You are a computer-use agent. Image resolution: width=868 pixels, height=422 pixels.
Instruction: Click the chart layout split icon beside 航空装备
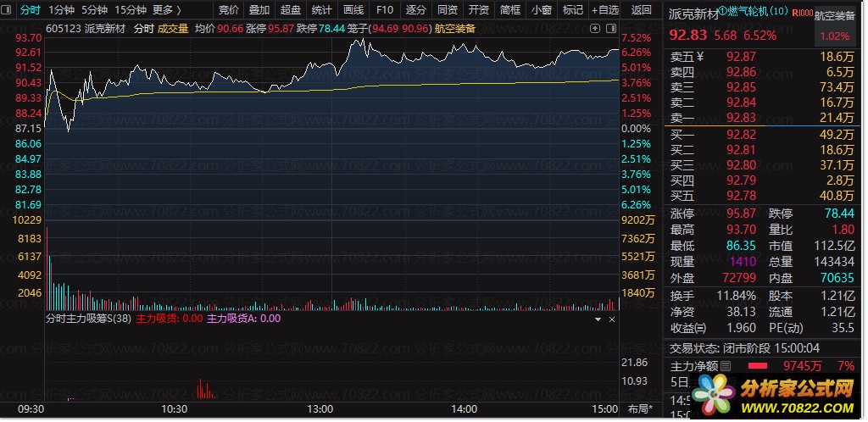point(610,28)
